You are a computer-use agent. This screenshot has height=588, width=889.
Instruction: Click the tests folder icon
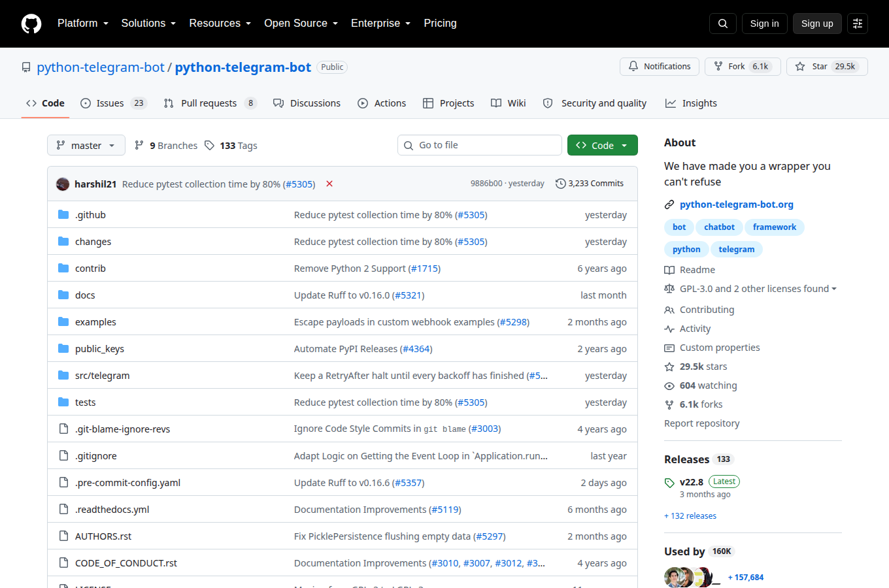click(x=63, y=402)
